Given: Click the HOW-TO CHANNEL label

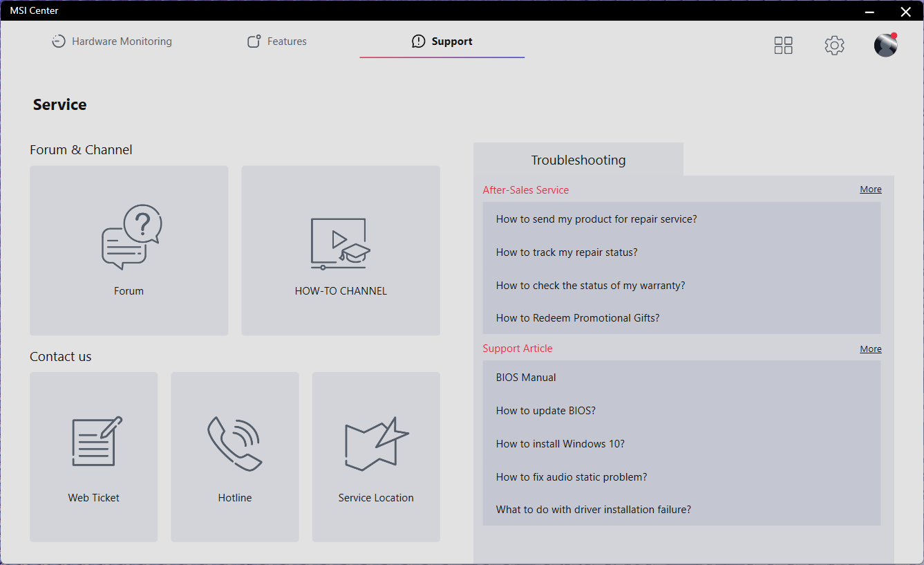Looking at the screenshot, I should tap(341, 291).
